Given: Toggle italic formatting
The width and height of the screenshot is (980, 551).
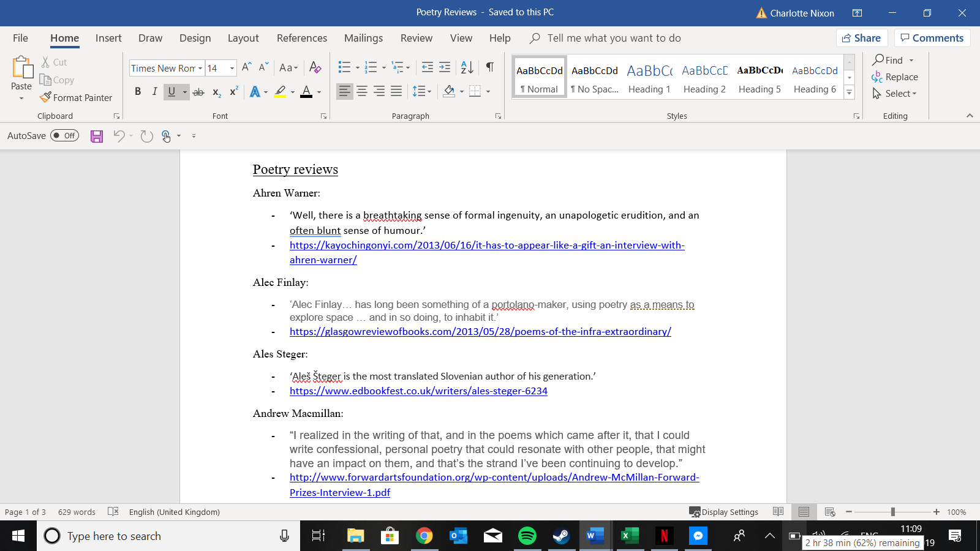Looking at the screenshot, I should coord(154,92).
